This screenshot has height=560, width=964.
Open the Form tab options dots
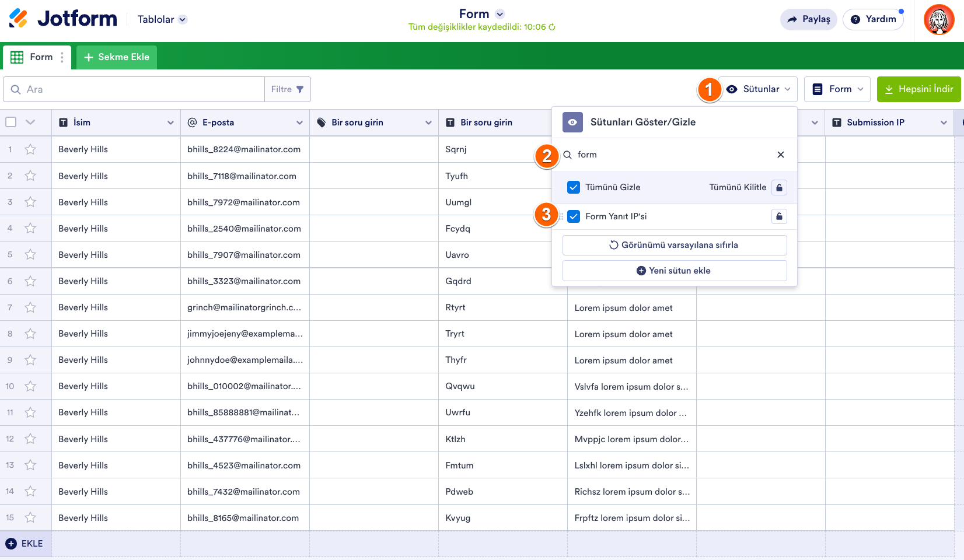pos(62,57)
